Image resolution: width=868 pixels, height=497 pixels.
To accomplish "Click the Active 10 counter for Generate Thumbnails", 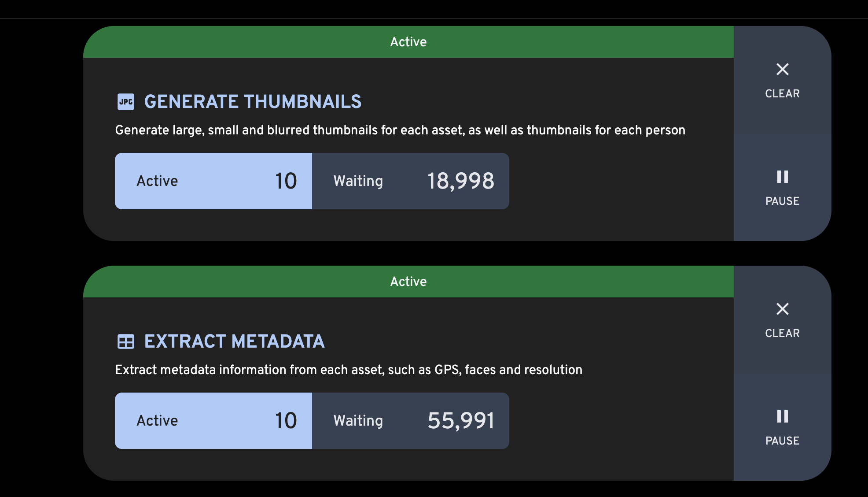I will click(213, 181).
